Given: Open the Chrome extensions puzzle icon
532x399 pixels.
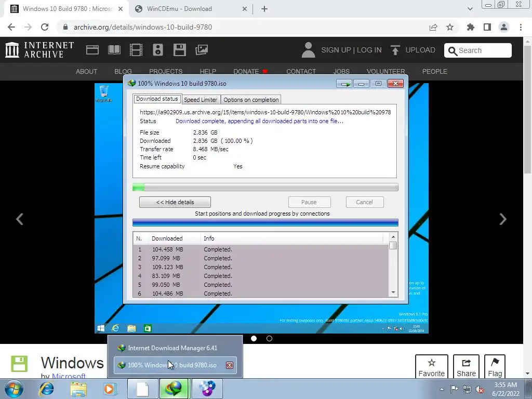Looking at the screenshot, I should [471, 27].
